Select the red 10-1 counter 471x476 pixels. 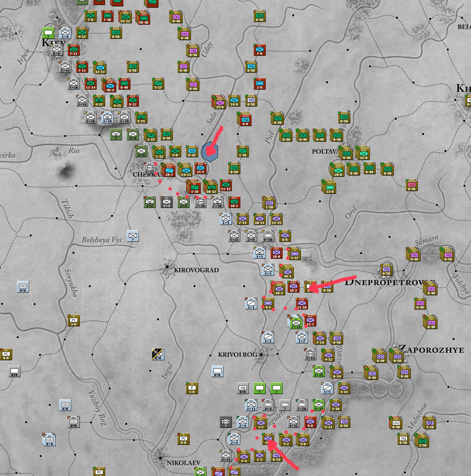234,202
